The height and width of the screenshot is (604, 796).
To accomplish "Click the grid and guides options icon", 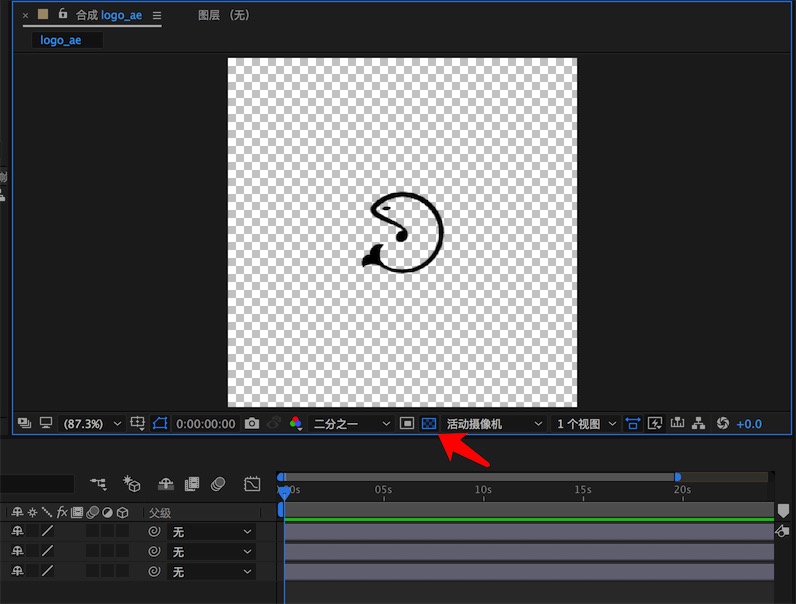I will click(x=138, y=424).
